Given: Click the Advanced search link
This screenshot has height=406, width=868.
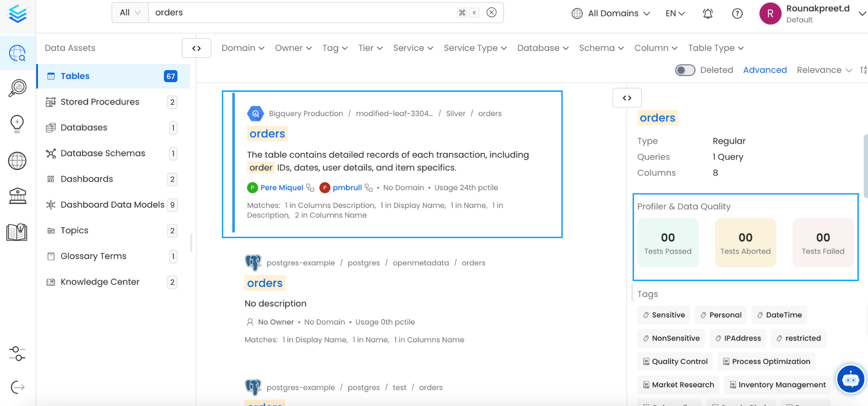Looking at the screenshot, I should click(x=765, y=70).
